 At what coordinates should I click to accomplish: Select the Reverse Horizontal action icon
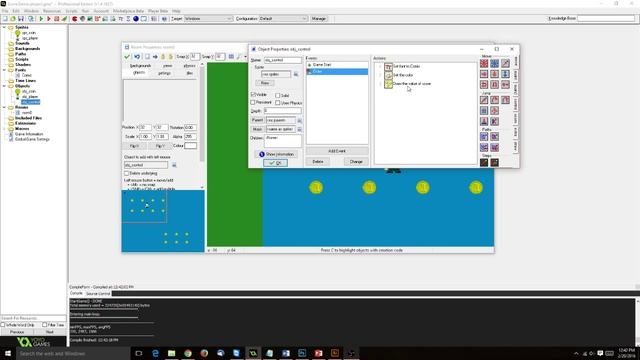coord(484,84)
